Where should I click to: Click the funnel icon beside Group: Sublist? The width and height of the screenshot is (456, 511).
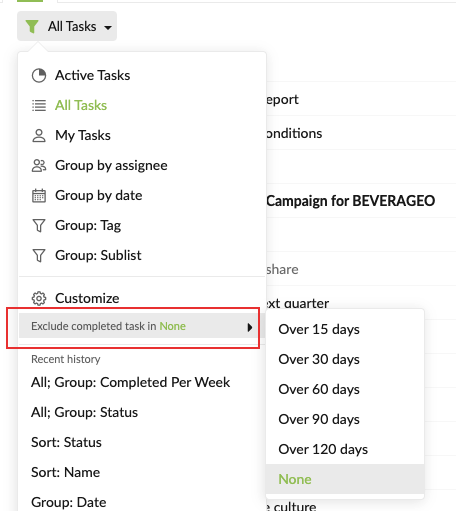pyautogui.click(x=39, y=255)
